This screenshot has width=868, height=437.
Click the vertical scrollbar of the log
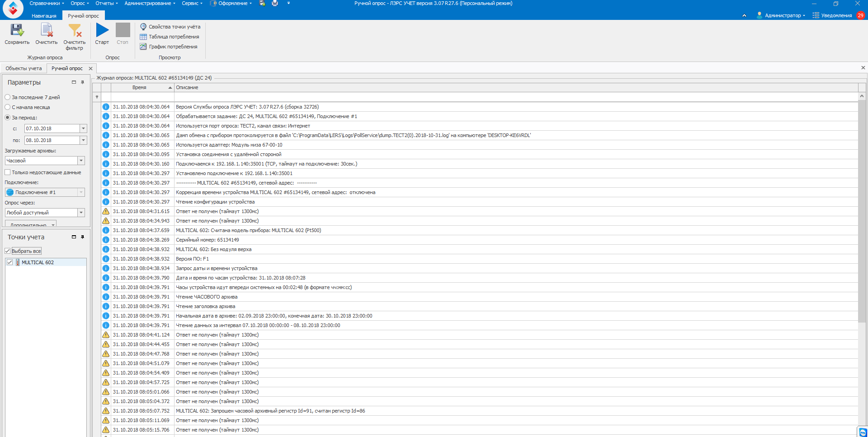tap(862, 212)
